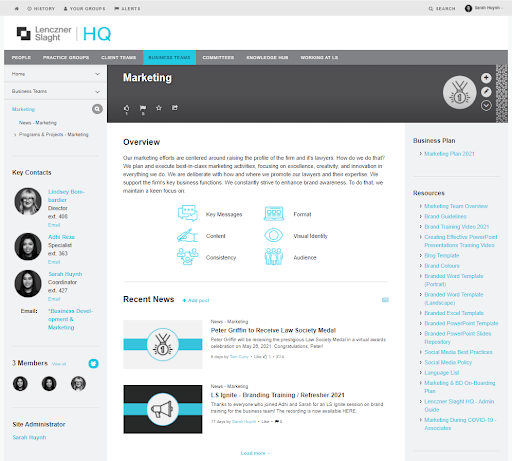Expand Programs & Projects - Marketing
This screenshot has width=512, height=461.
[x=15, y=135]
